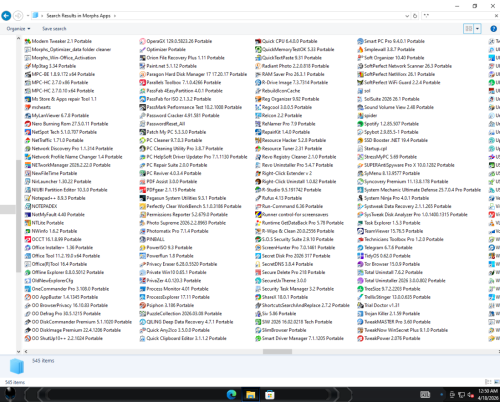Select Secure Delete Pro 218 Portable
This screenshot has height=402, width=500.
(290, 272)
